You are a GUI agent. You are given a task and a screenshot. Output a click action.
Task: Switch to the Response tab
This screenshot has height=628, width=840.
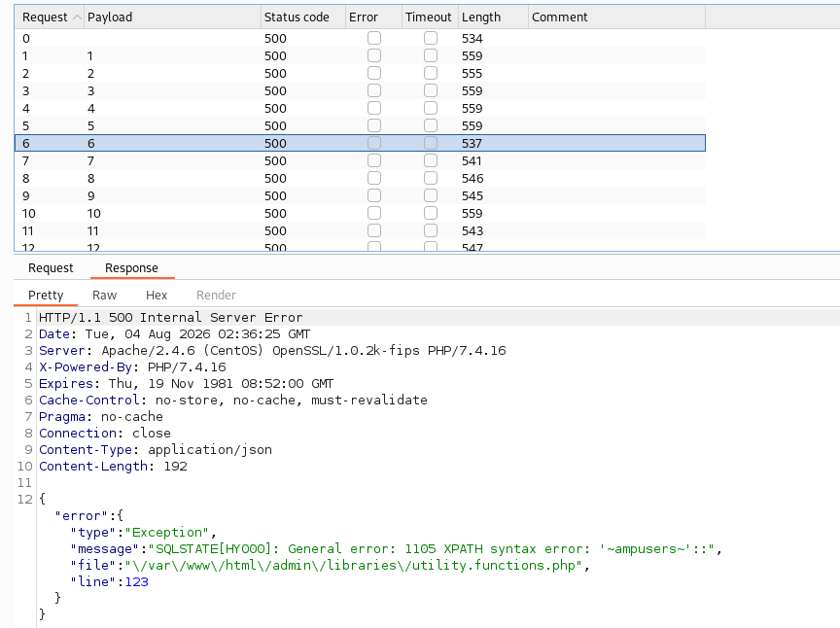132,268
